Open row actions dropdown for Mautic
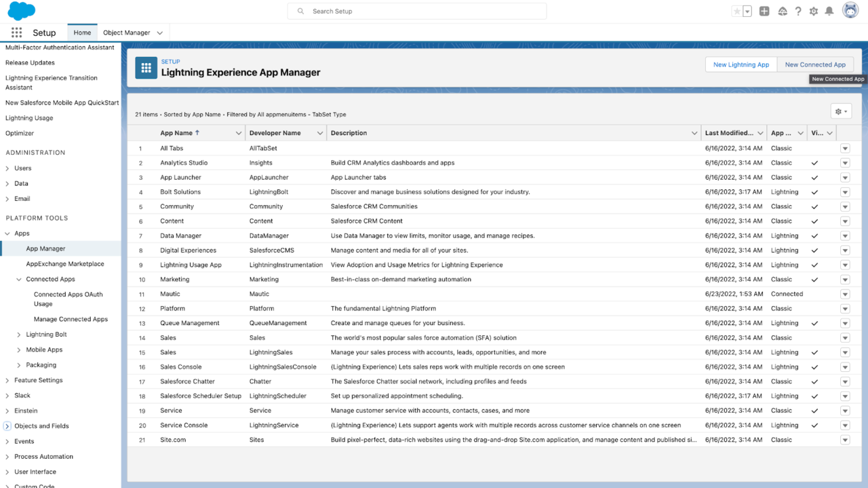The image size is (868, 488). point(845,294)
